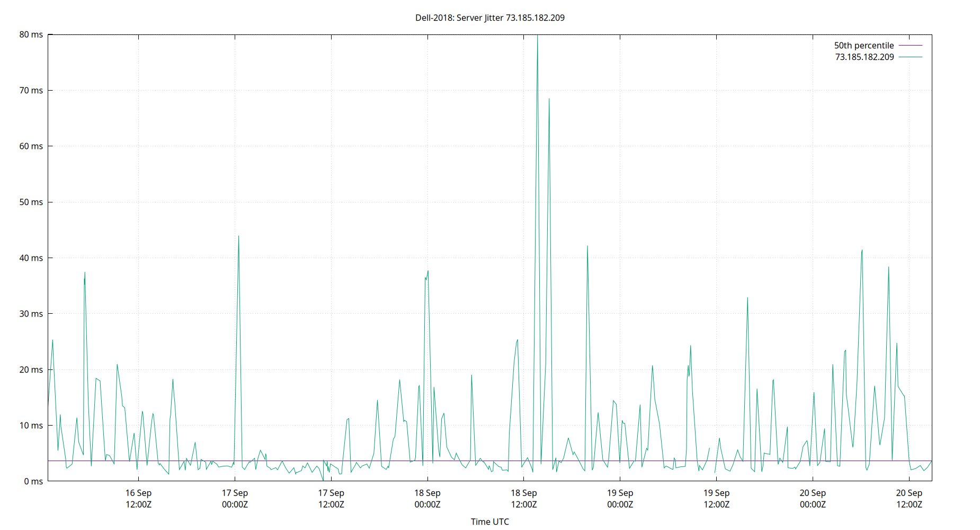Click the 37 ms spike near 16 Sep morning
This screenshot has height=530, width=980.
tap(85, 273)
